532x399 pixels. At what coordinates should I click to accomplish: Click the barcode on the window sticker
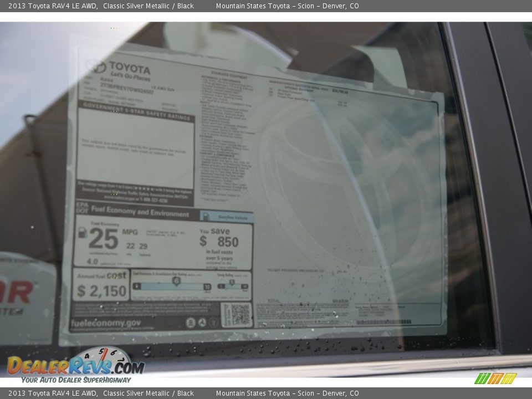pyautogui.click(x=383, y=321)
